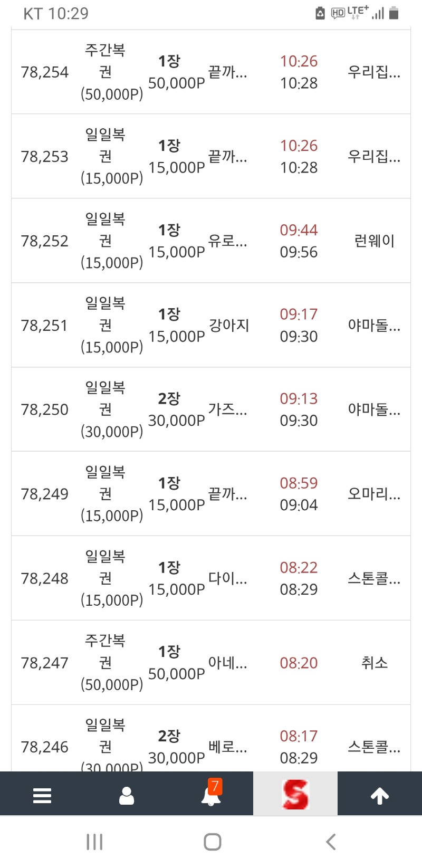
Task: Tap the battery icon in status bar
Action: click(x=394, y=13)
